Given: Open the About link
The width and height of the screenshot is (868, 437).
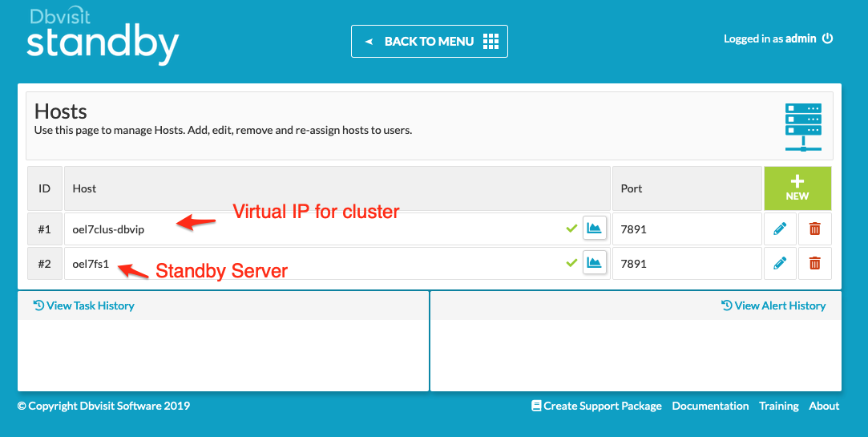Looking at the screenshot, I should (824, 406).
